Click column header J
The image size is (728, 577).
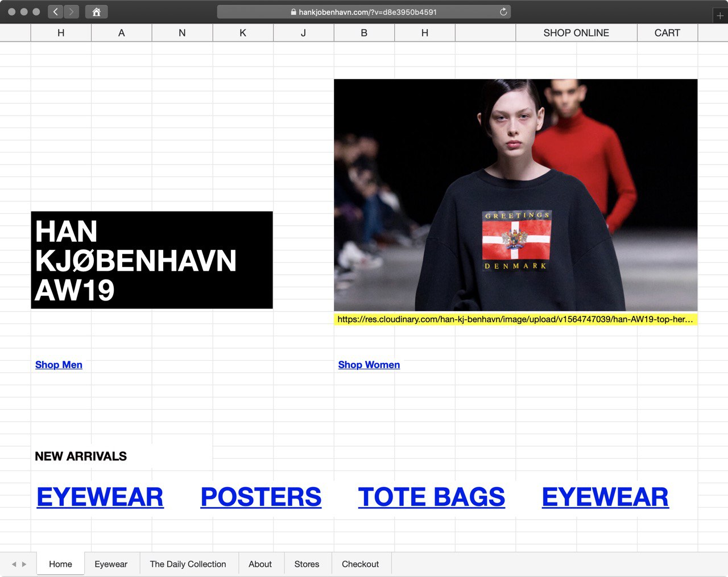tap(303, 33)
